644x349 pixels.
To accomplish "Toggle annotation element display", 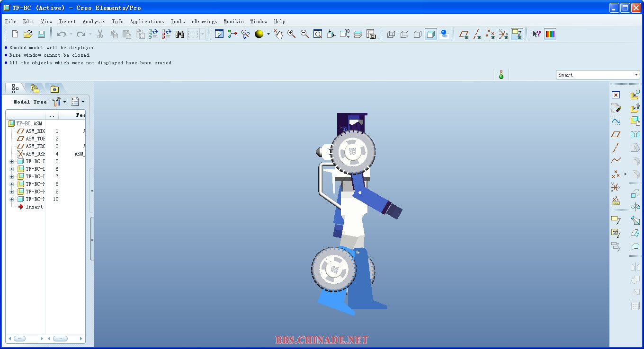I will [x=517, y=34].
